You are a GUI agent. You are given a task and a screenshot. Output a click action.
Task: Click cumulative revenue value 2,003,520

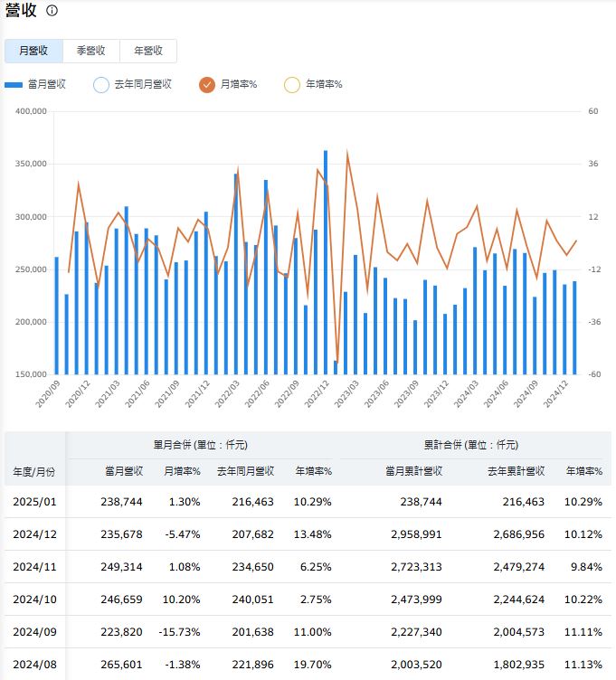coord(416,665)
